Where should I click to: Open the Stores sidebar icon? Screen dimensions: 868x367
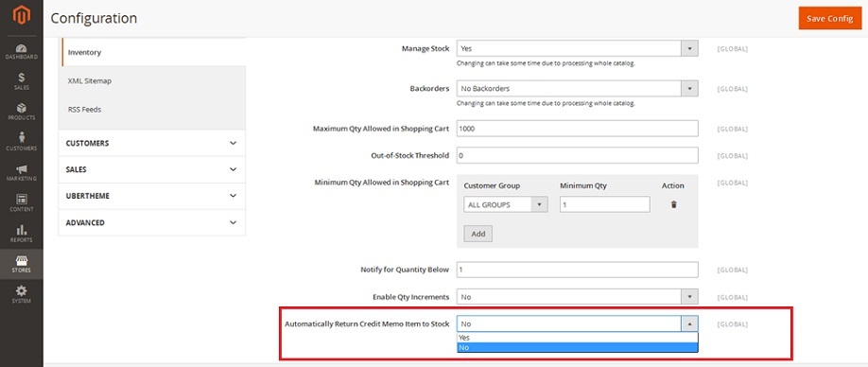pos(22,264)
